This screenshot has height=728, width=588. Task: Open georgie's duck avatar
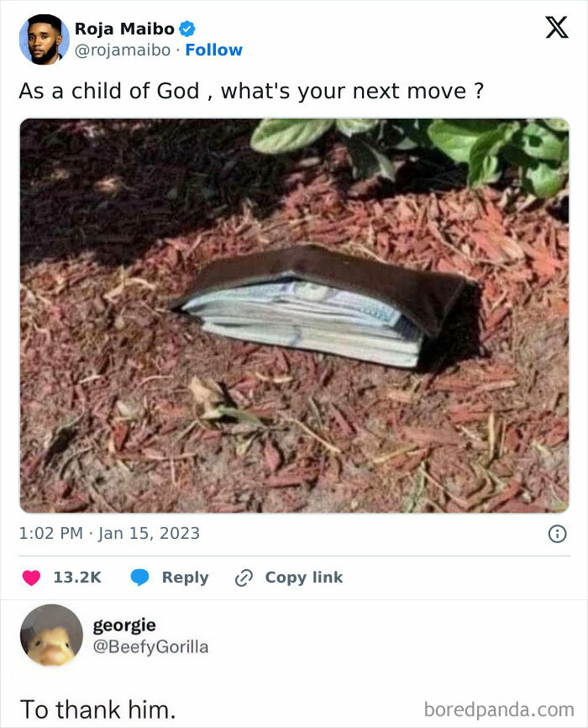coord(50,635)
